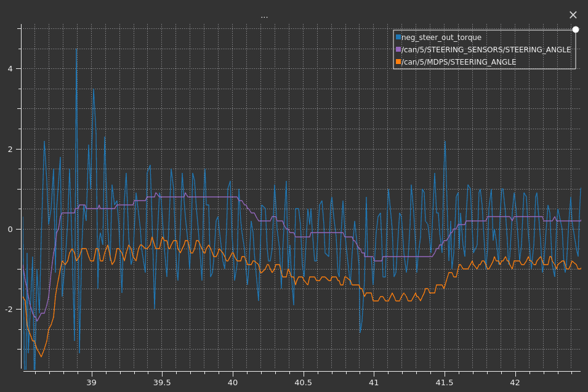Click x-axis tick label 40
This screenshot has width=588, height=392.
point(233,383)
